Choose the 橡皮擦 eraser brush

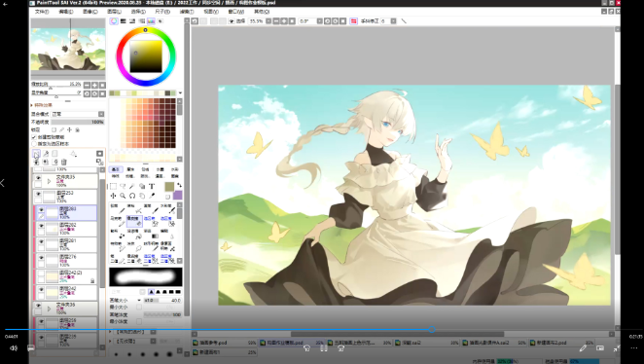click(134, 221)
